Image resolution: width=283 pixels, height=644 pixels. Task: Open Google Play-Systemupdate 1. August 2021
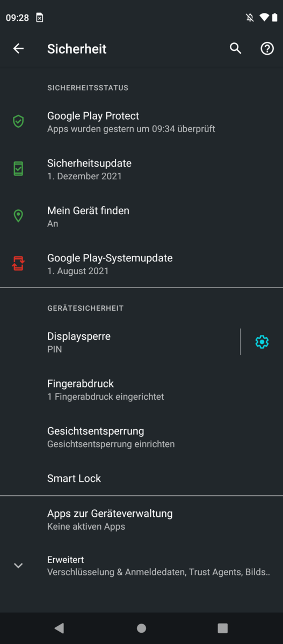click(141, 264)
